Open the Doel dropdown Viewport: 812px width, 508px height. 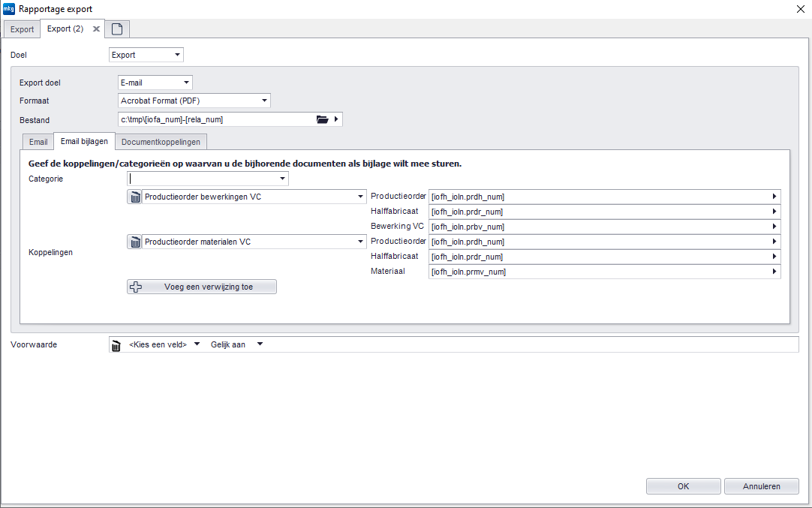(x=146, y=55)
